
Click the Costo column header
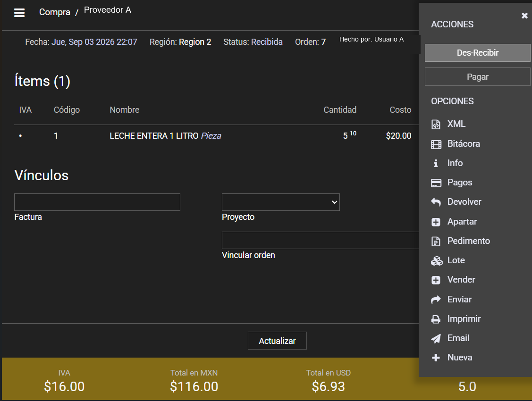[x=400, y=110]
